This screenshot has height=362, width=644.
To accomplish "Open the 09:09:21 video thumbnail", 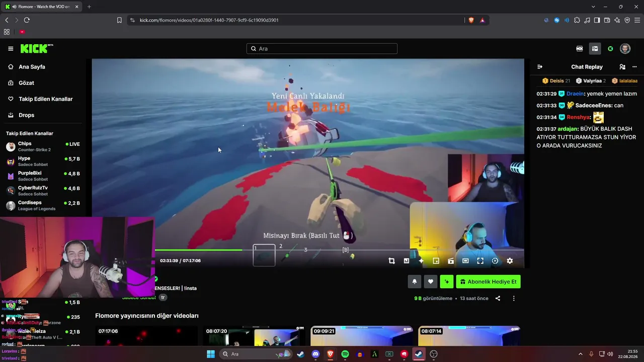I will click(x=362, y=336).
